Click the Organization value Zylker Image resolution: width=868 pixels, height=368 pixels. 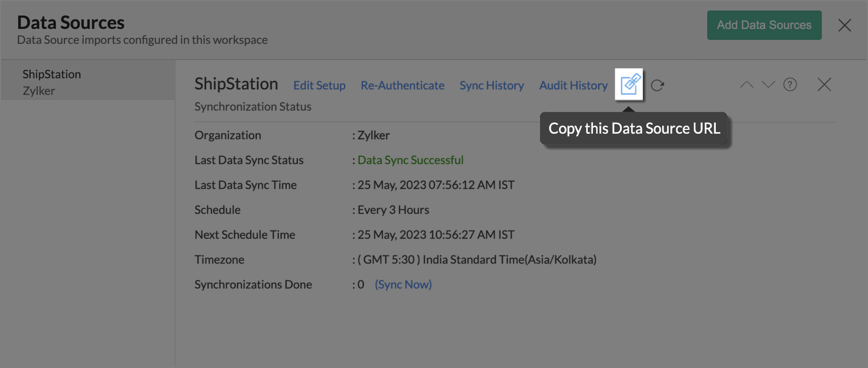coord(373,135)
